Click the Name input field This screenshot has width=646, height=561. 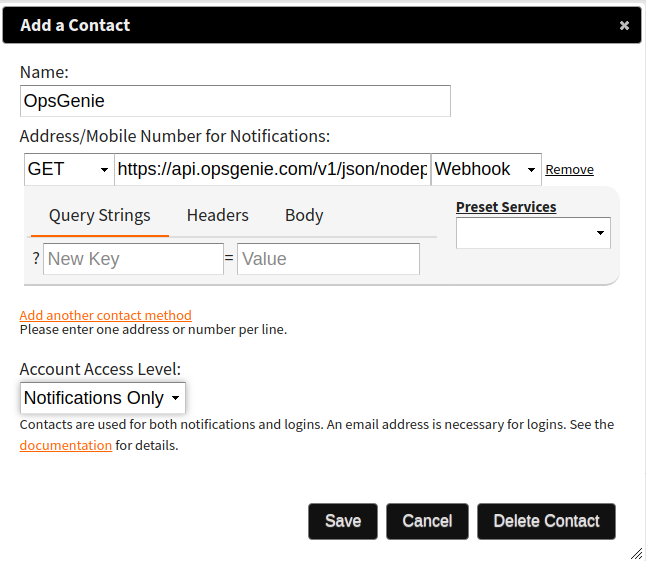(235, 101)
